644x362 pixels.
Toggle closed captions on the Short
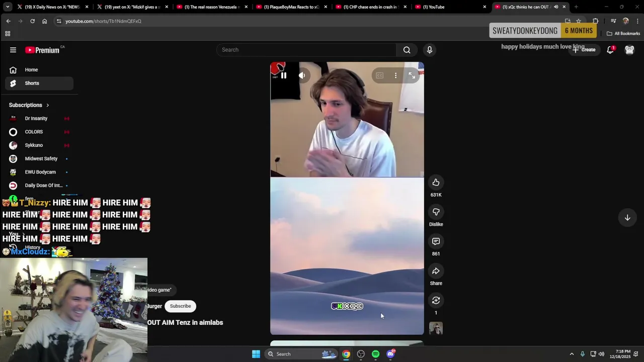[379, 75]
